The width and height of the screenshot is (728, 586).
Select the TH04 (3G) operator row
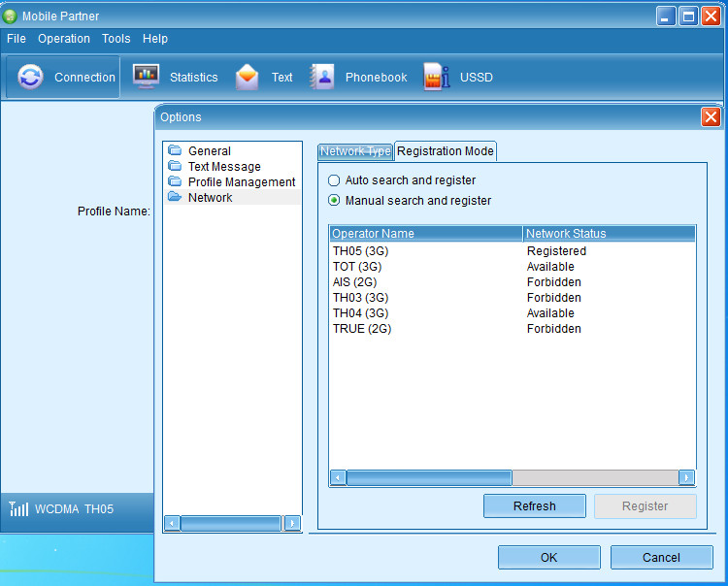tap(513, 313)
